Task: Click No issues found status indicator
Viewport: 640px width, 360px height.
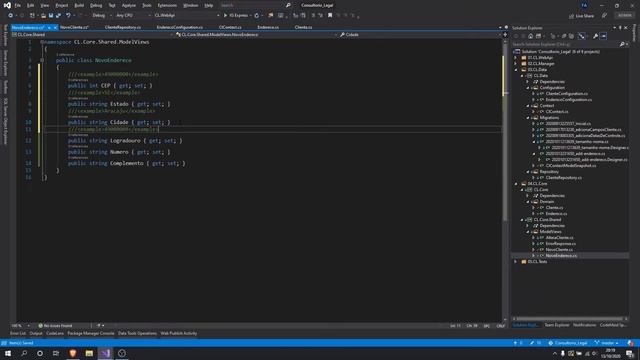Action: pyautogui.click(x=55, y=326)
